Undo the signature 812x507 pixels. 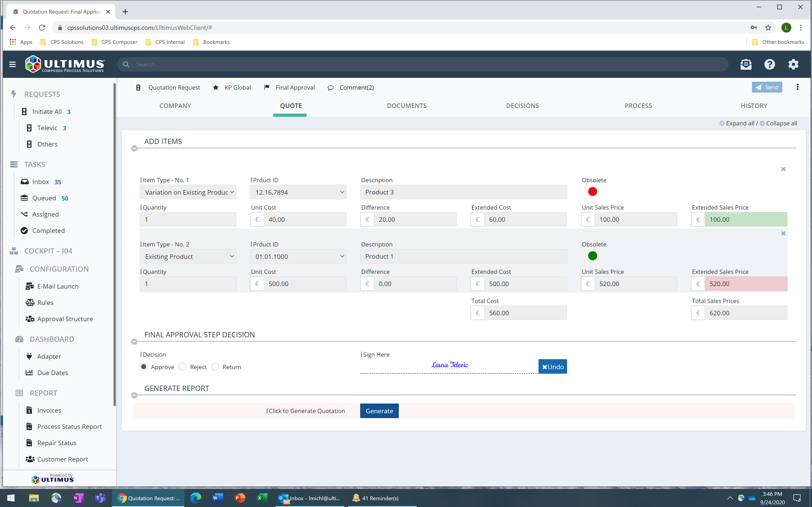[552, 366]
